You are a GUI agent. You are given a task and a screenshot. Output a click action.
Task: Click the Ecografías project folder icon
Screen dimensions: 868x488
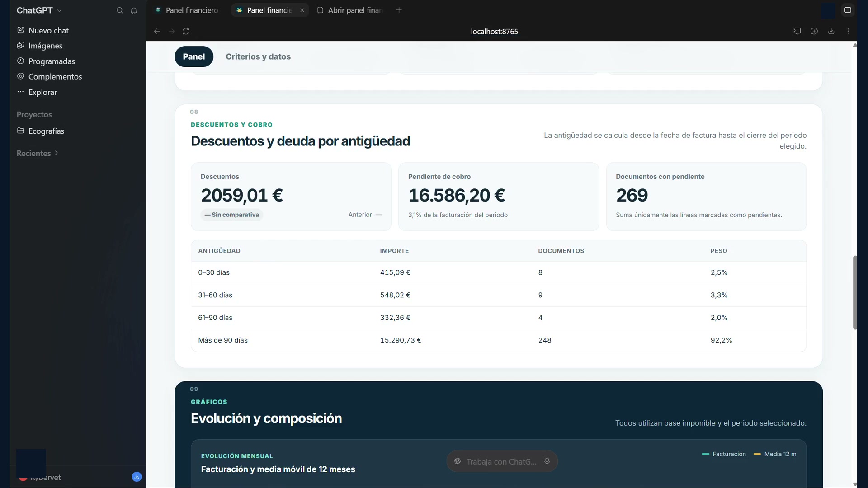(20, 131)
